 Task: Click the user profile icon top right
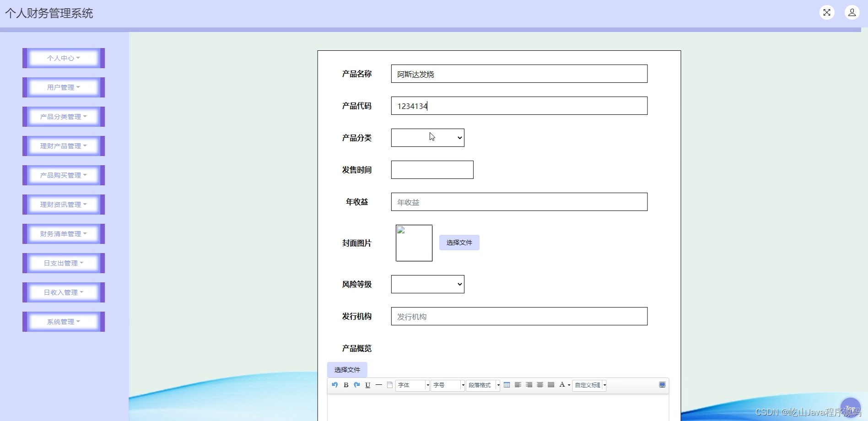(852, 12)
